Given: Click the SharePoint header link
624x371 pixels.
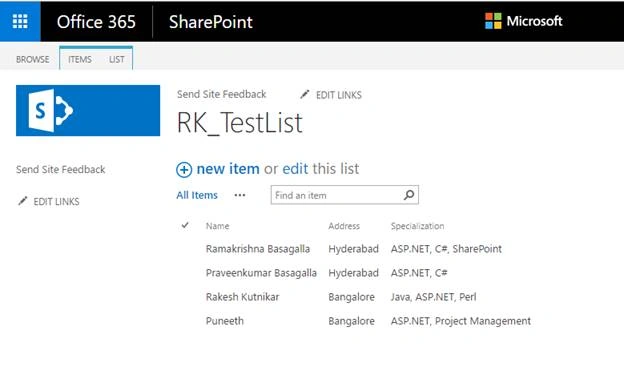Looking at the screenshot, I should click(x=211, y=21).
